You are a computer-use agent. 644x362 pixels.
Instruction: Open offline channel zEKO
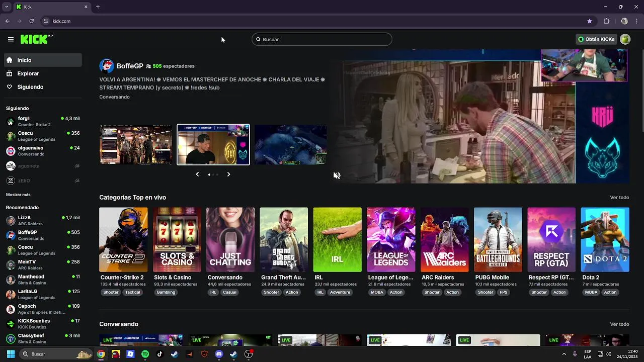[x=43, y=180]
